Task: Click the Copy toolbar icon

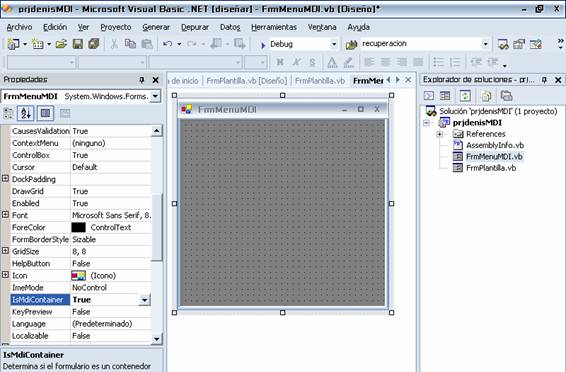Action: coord(130,44)
